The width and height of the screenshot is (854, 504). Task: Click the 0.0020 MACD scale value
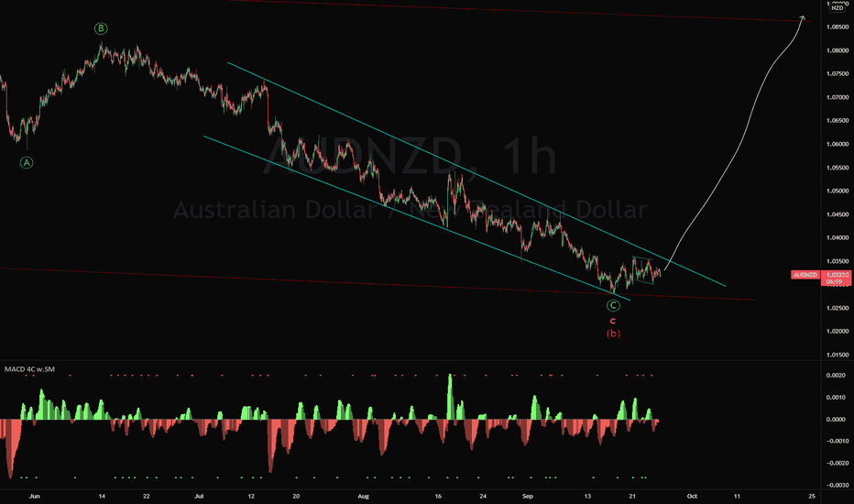pos(836,376)
